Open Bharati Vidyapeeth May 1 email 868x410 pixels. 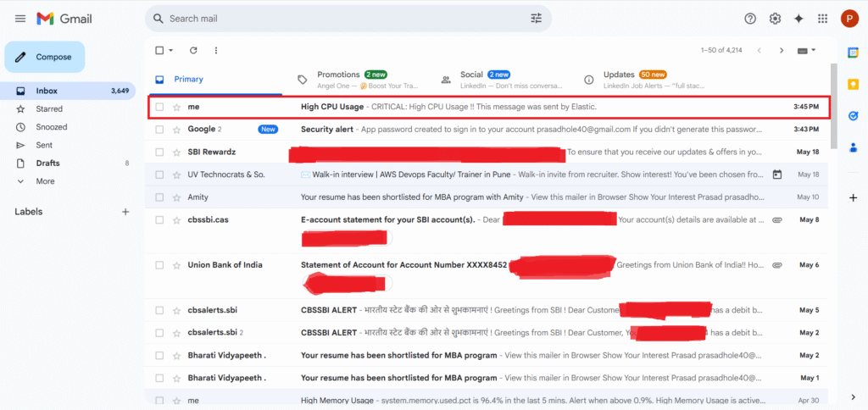point(487,378)
